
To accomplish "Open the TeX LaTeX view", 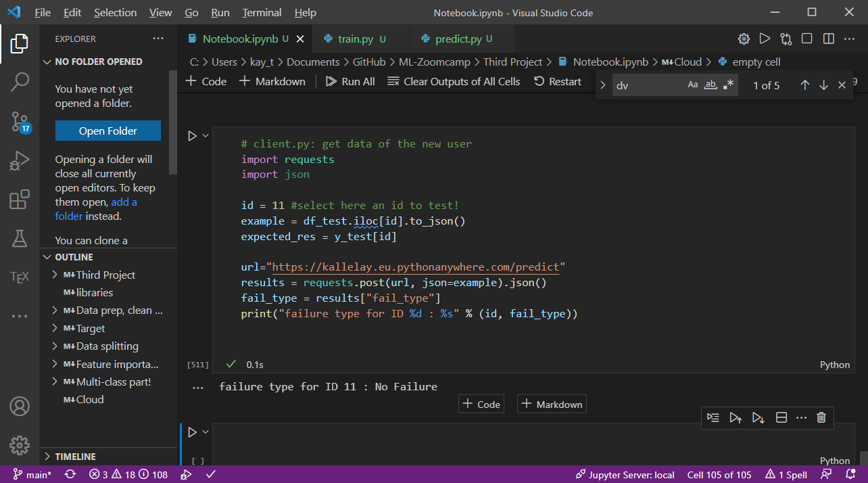I will click(x=20, y=277).
